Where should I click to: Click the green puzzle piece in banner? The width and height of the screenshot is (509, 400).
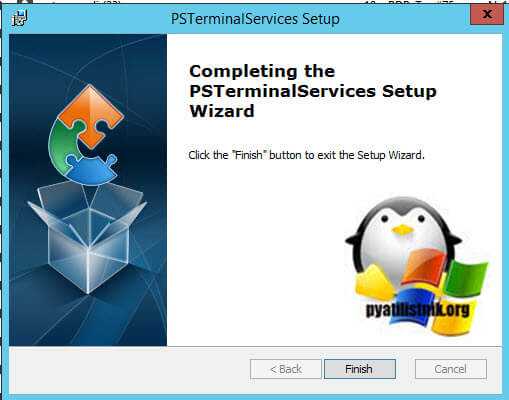(65, 147)
